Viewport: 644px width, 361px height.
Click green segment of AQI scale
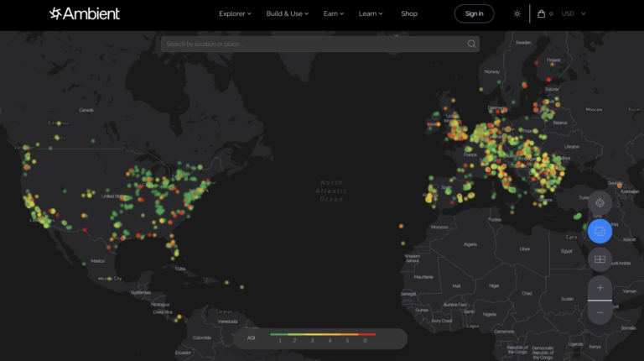[279, 334]
